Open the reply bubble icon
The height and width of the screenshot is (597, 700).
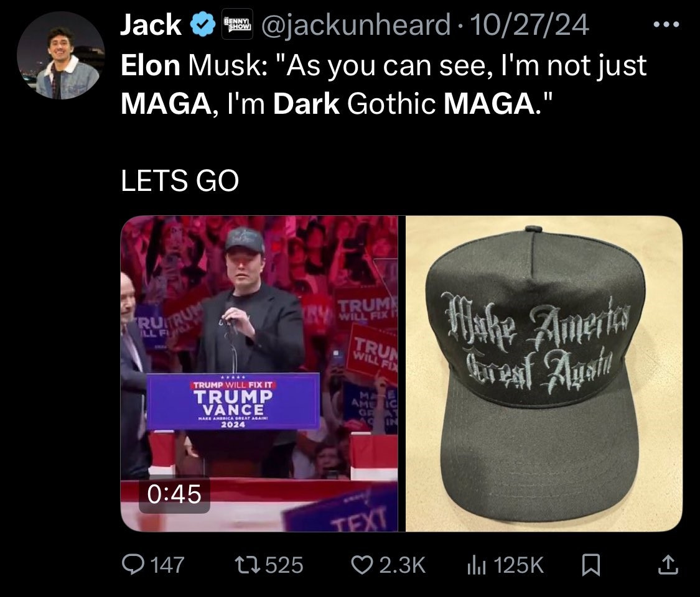pos(132,565)
